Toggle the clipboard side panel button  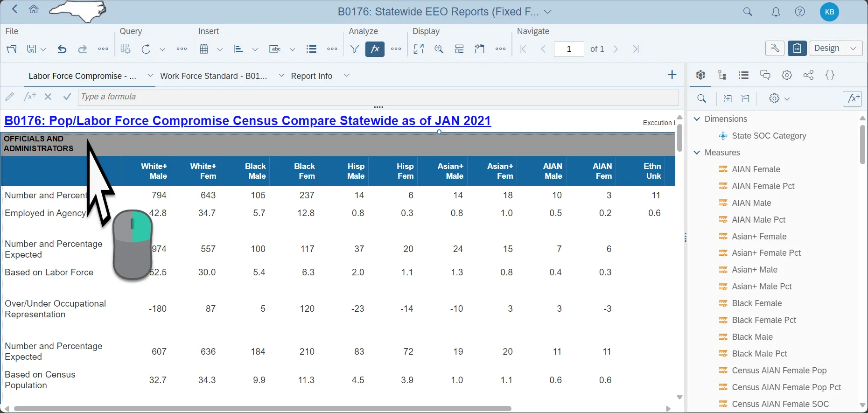[x=797, y=49]
